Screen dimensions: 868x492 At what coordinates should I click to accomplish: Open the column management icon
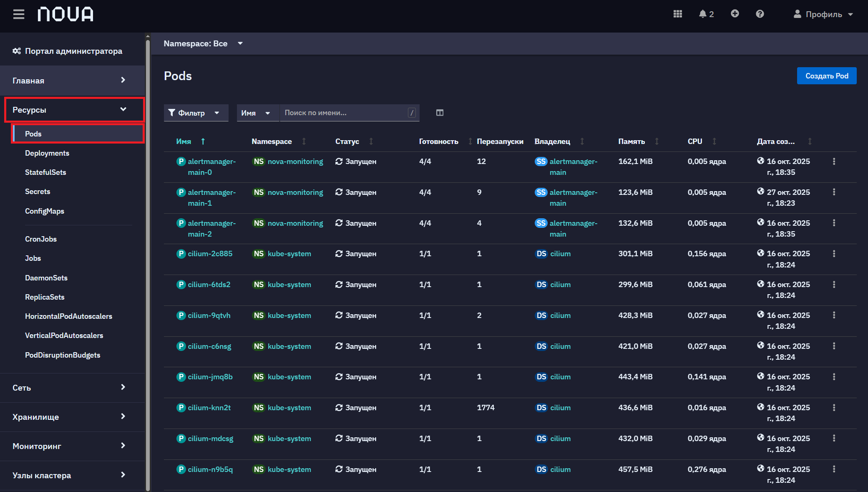(x=440, y=113)
